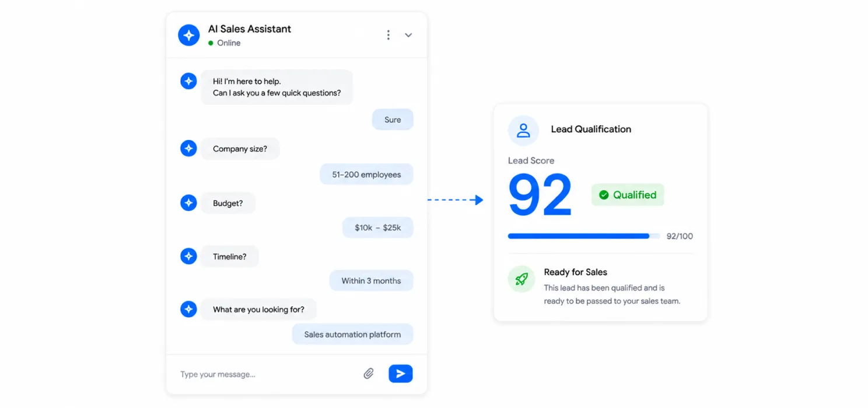The width and height of the screenshot is (868, 408).
Task: Click the bot avatar beside the greeting message
Action: click(x=188, y=81)
